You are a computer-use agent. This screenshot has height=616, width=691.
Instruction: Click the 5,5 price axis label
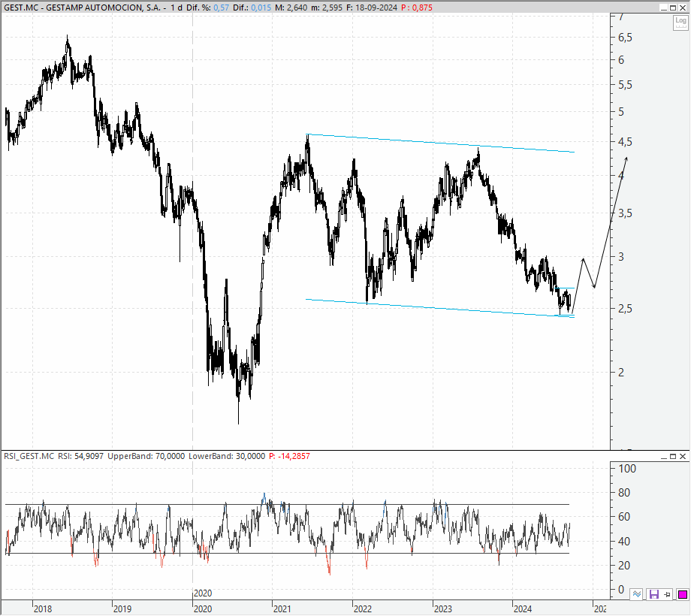626,85
